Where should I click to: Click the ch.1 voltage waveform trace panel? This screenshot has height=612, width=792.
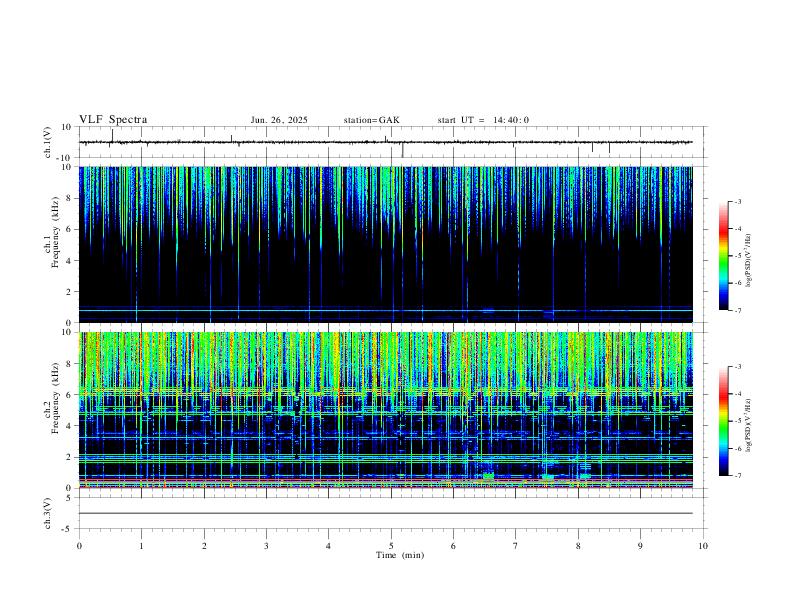tap(392, 142)
